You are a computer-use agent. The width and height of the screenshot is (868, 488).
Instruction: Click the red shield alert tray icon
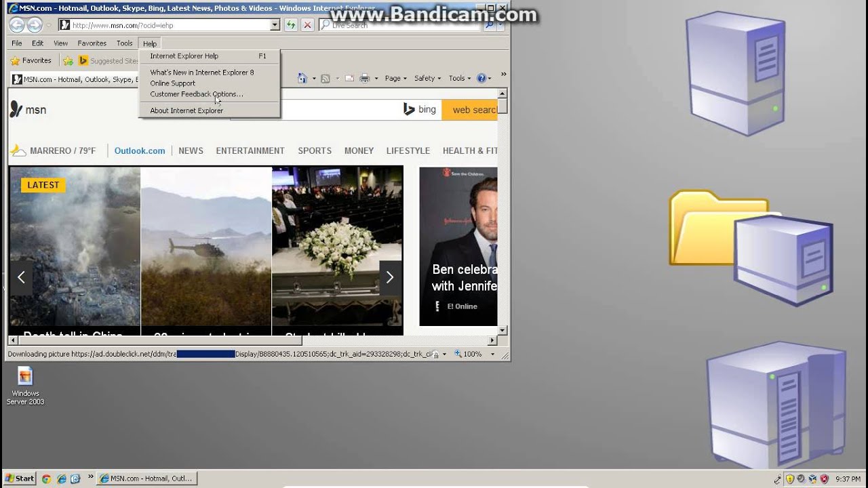pyautogui.click(x=824, y=479)
